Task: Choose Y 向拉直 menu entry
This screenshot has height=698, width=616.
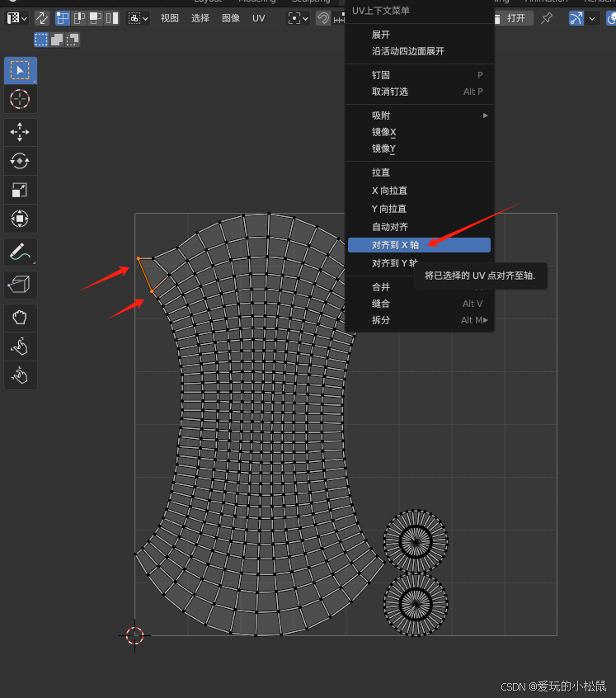Action: tap(419, 209)
